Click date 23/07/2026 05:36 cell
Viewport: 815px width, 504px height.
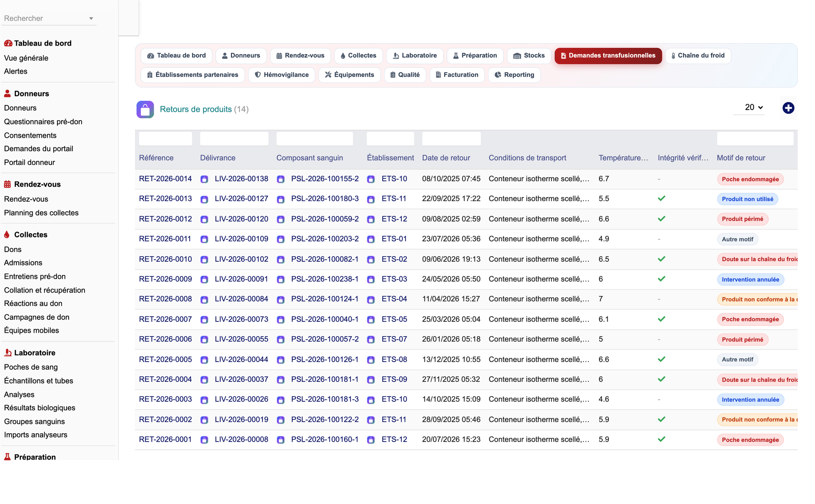point(451,239)
